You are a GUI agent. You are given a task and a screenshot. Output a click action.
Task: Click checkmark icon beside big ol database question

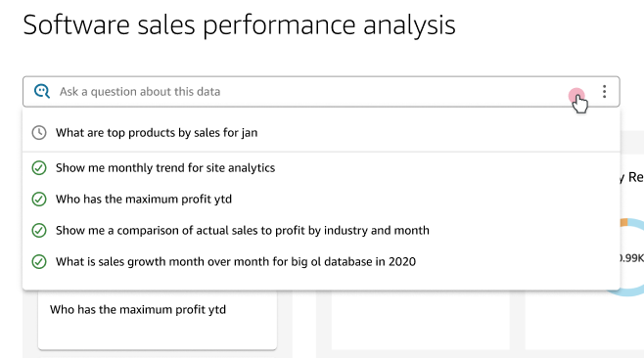coord(39,261)
